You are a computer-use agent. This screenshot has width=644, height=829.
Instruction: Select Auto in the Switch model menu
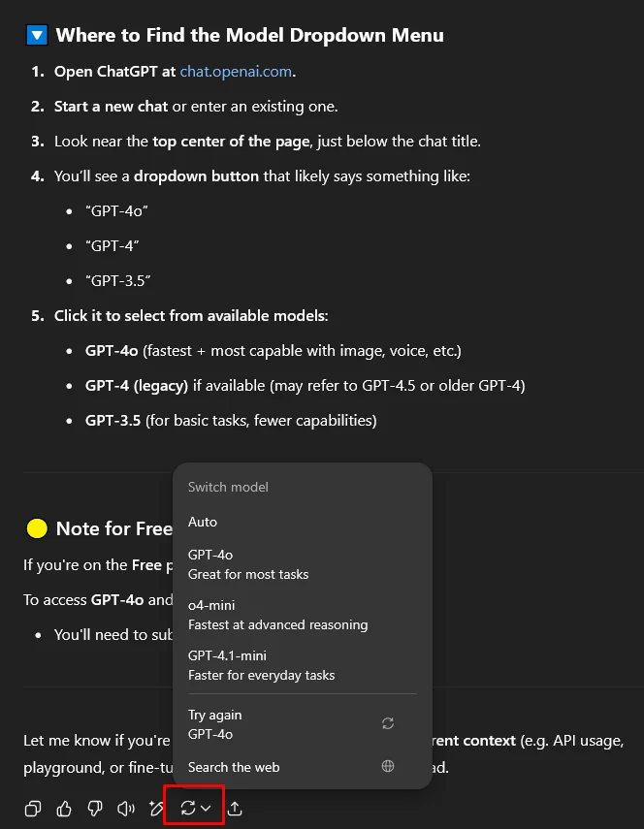click(203, 522)
